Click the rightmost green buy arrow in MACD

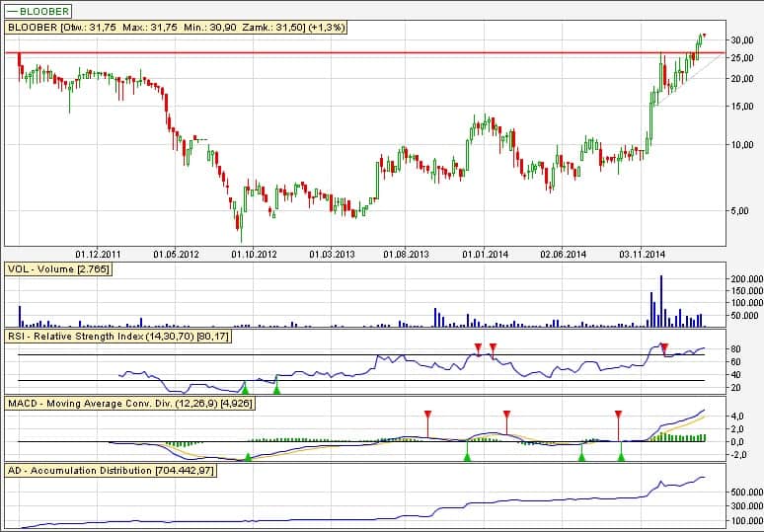[621, 456]
